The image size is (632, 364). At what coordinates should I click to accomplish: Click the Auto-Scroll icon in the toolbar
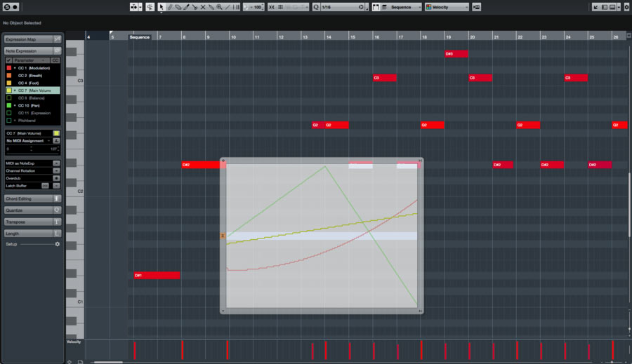pyautogui.click(x=133, y=7)
